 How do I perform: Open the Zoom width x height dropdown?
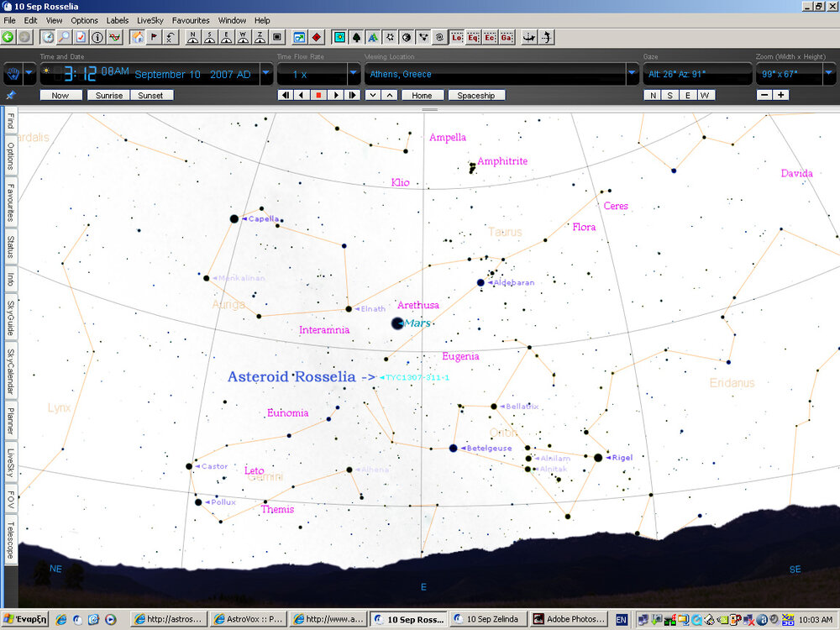click(x=829, y=74)
